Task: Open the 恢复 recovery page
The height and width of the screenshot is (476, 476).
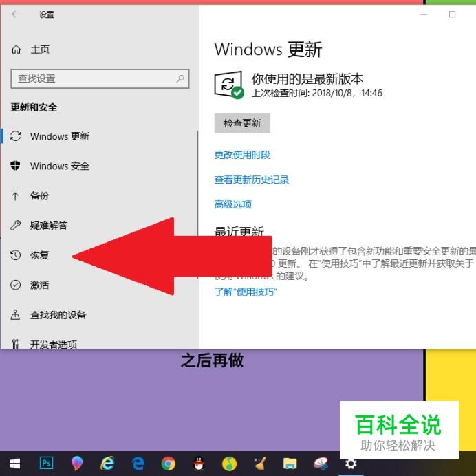Action: pos(39,255)
